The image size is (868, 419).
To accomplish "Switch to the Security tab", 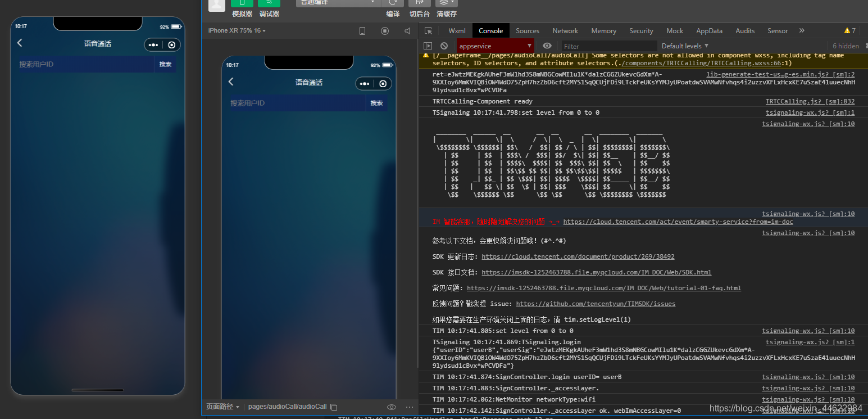I will click(x=641, y=31).
